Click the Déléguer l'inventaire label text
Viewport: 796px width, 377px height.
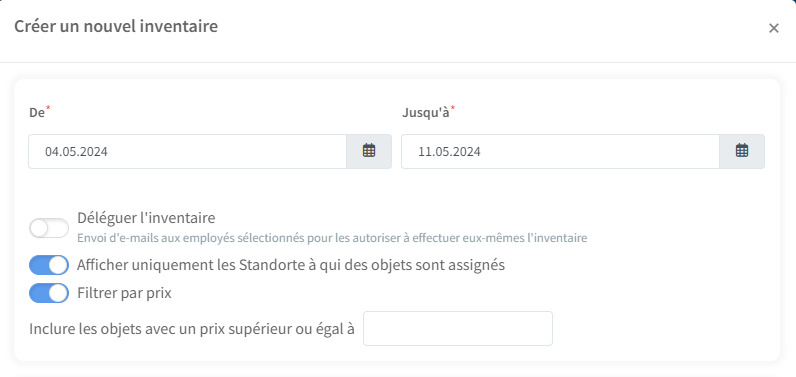(146, 218)
